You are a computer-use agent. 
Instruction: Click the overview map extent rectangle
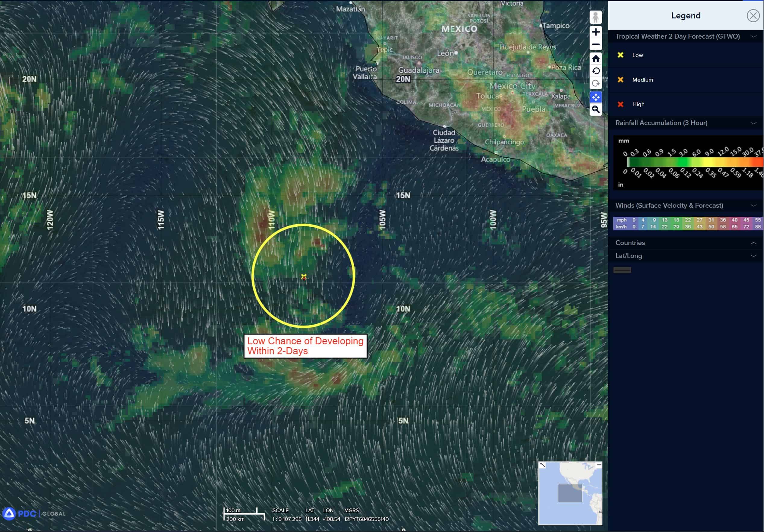pos(570,493)
